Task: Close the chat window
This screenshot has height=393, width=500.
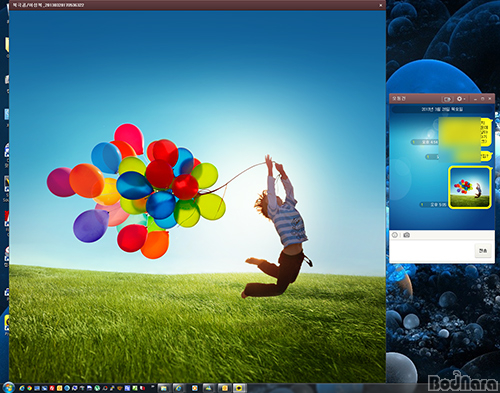Action: 490,99
